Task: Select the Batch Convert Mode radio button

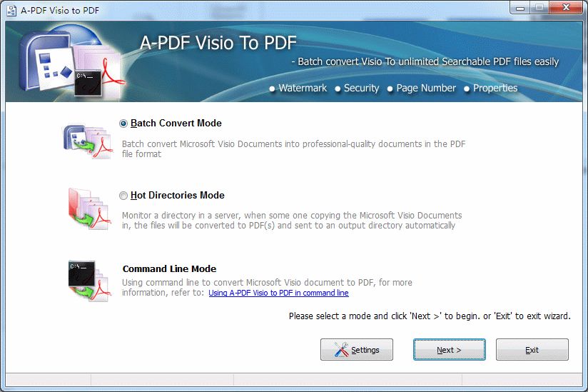Action: 123,124
